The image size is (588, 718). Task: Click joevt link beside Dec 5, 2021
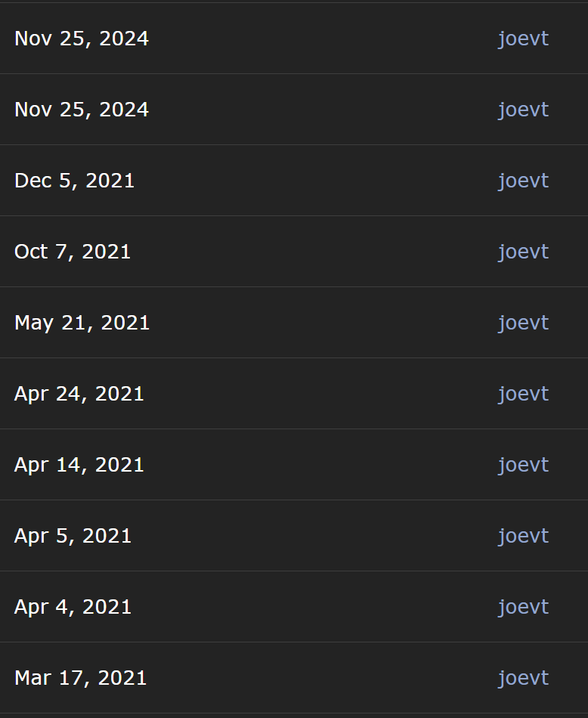pyautogui.click(x=524, y=181)
